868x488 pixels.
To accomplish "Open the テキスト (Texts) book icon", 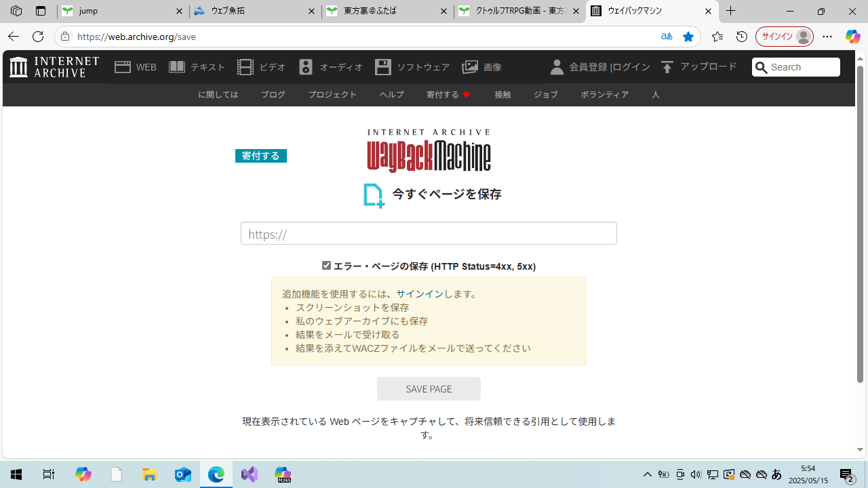I will [177, 67].
